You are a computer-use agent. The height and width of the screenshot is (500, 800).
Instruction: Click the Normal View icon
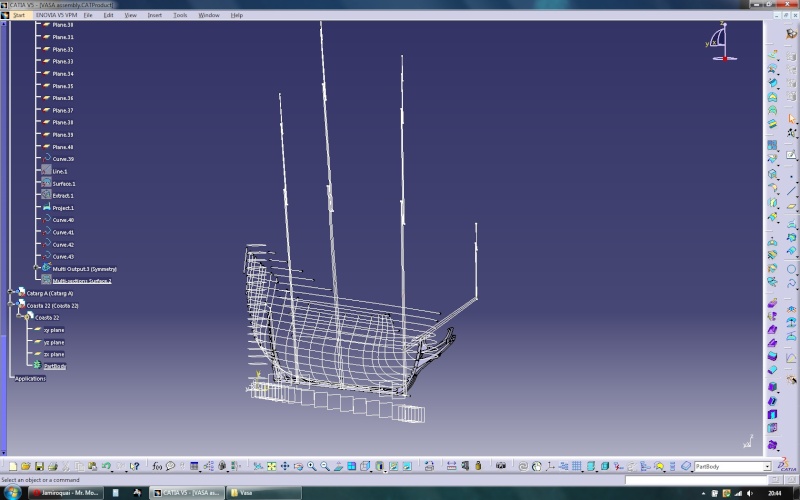(338, 466)
